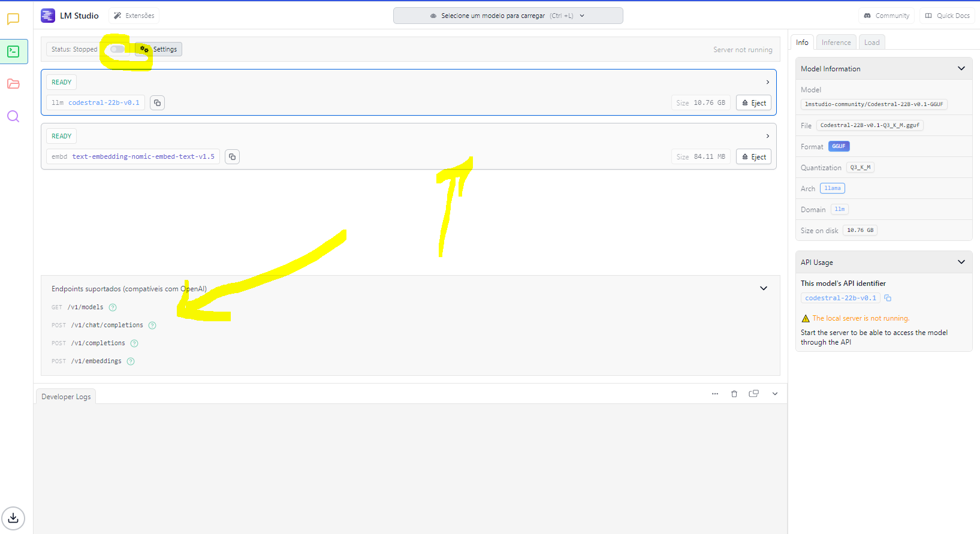This screenshot has width=980, height=534.
Task: Click the /v1/chat/completions endpoint text
Action: pyautogui.click(x=107, y=325)
